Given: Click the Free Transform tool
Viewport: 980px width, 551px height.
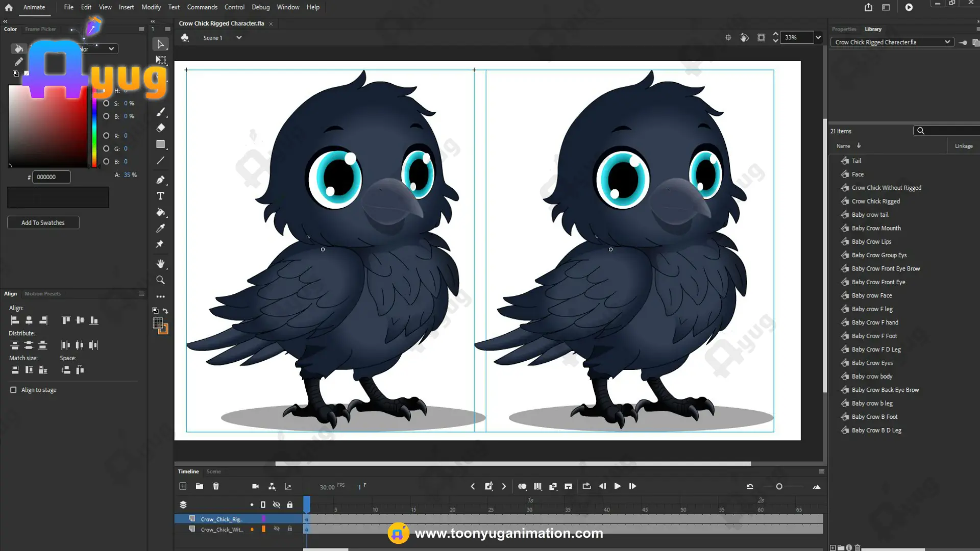Looking at the screenshot, I should click(160, 60).
